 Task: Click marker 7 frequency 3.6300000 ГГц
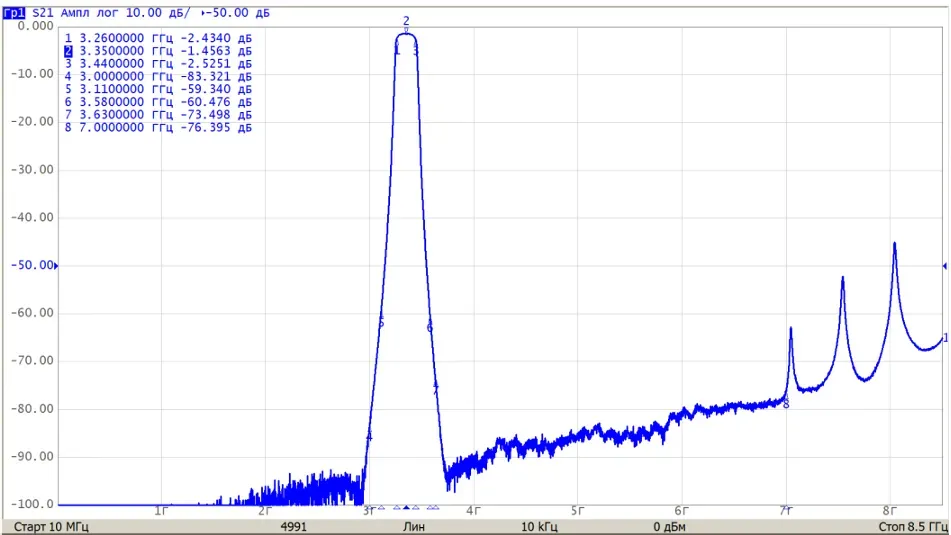126,115
